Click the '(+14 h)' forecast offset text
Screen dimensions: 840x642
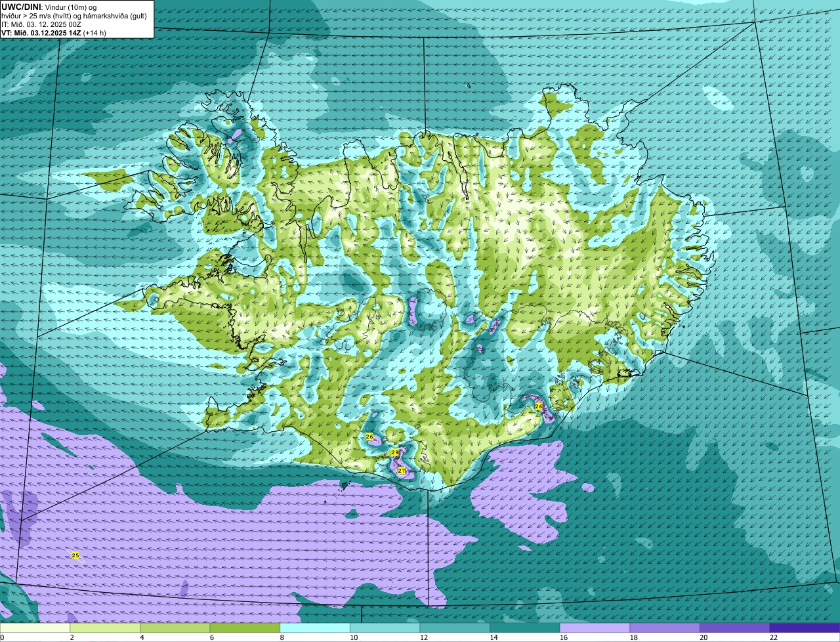click(94, 33)
